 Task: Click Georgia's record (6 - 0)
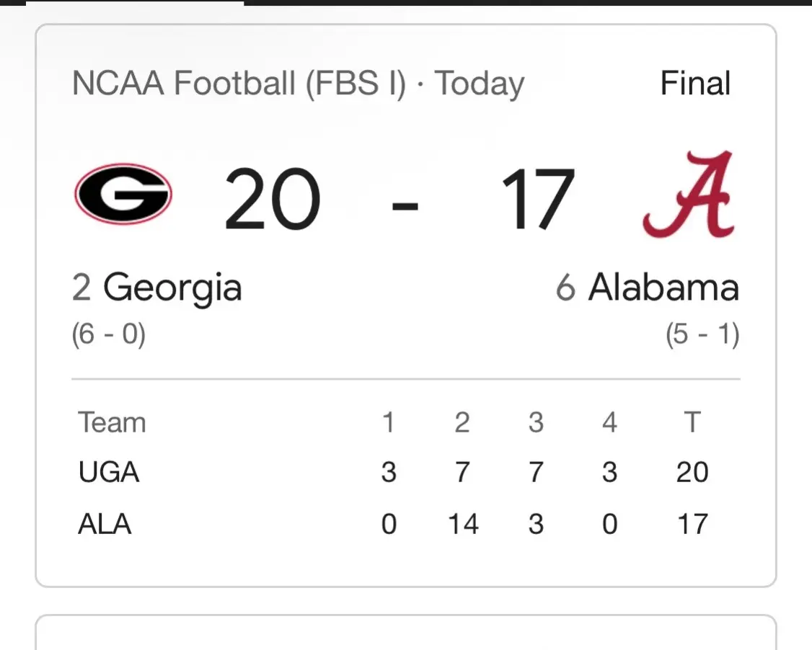click(x=109, y=334)
